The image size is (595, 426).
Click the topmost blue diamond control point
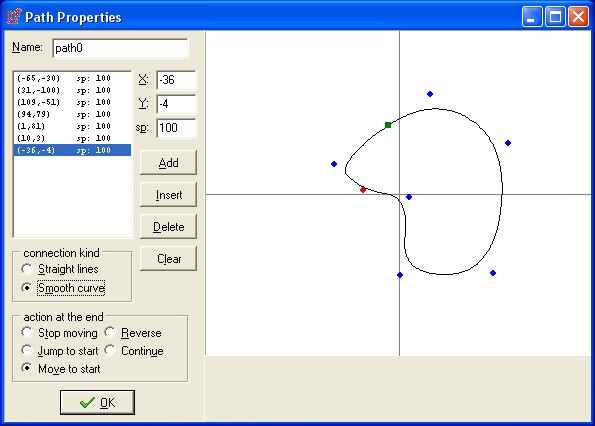point(430,94)
